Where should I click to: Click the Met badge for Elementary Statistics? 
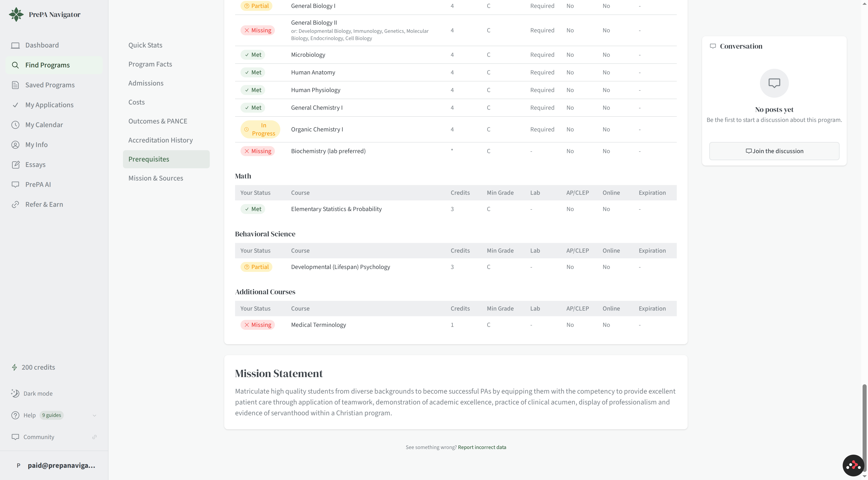point(253,209)
